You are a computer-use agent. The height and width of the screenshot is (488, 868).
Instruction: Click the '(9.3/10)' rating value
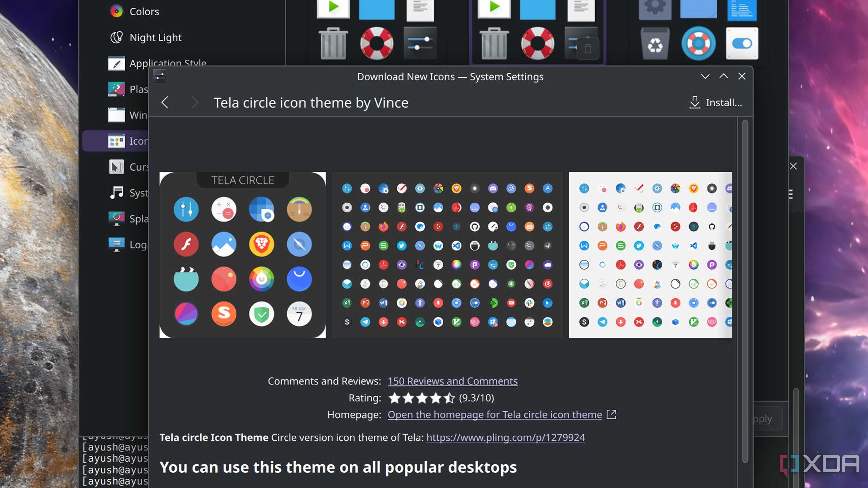(476, 398)
